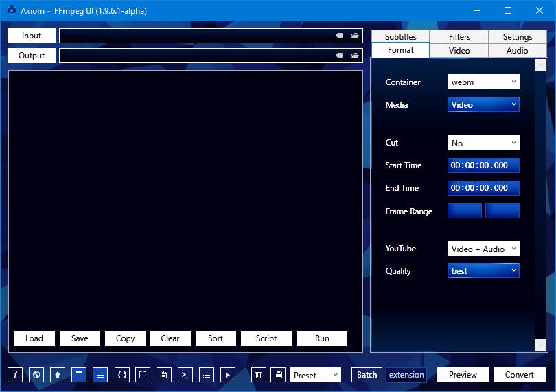Clear the Output path with eraser icon
The image size is (556, 392).
click(339, 56)
